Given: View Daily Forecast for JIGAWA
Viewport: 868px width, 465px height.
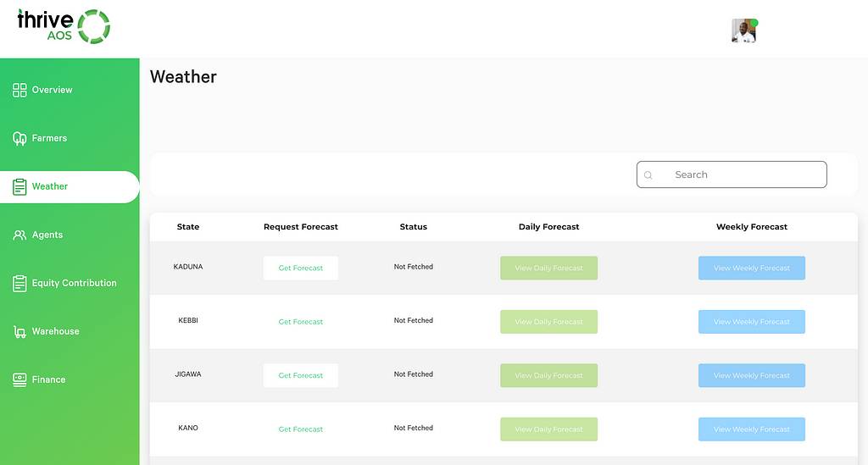Looking at the screenshot, I should tap(548, 375).
